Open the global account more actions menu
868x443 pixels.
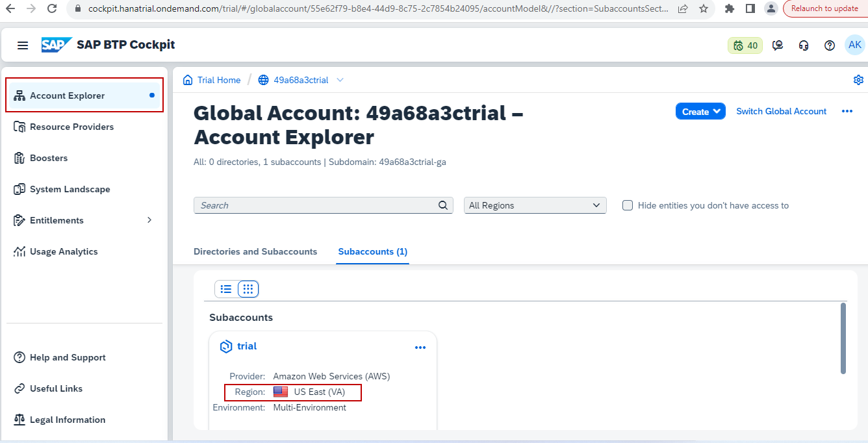[x=847, y=112]
